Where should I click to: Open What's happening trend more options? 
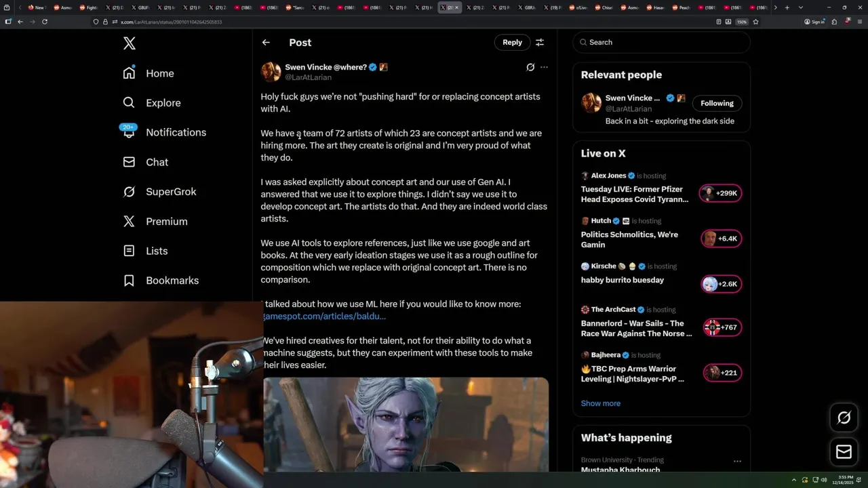737,461
